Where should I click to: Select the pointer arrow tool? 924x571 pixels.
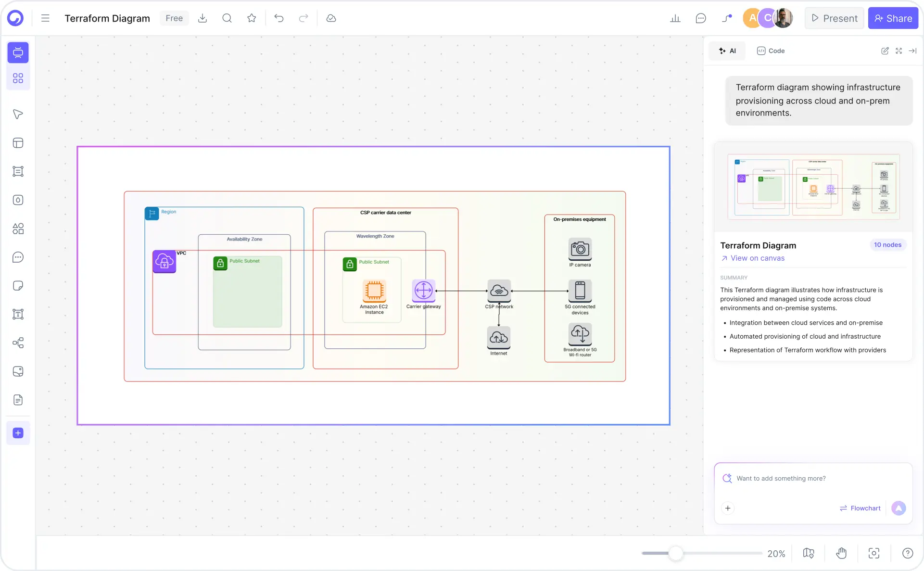[x=18, y=114]
